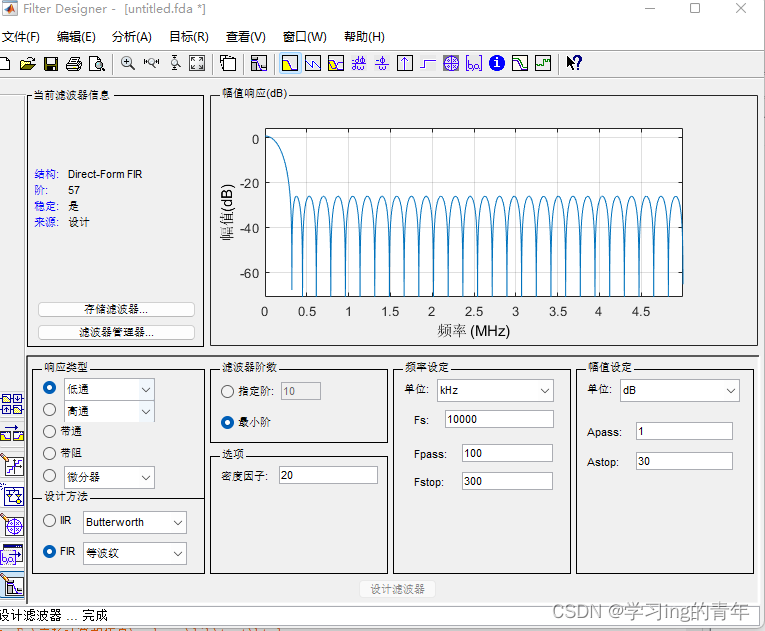The height and width of the screenshot is (631, 765).
Task: Open the transform filter sidebar panel
Action: [x=12, y=433]
